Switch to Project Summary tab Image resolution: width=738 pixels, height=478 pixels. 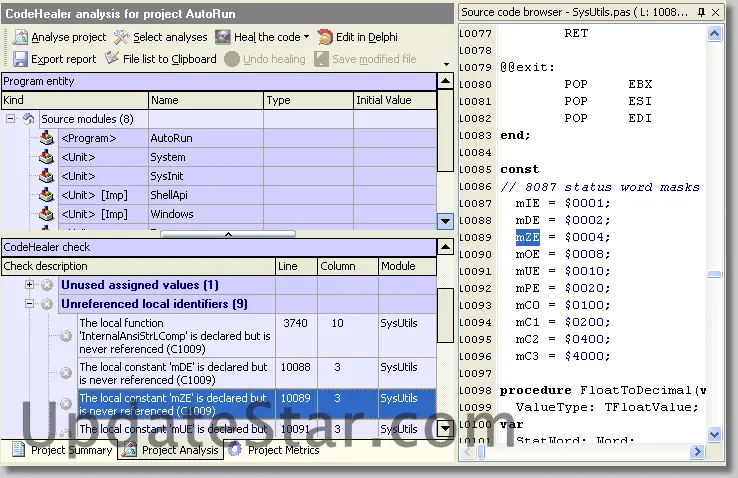62,450
